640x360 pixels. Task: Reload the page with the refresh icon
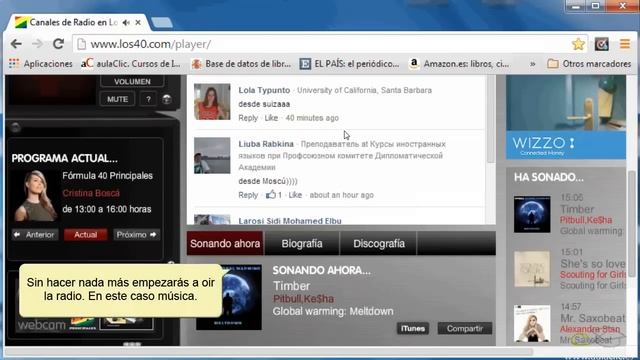pyautogui.click(x=59, y=44)
